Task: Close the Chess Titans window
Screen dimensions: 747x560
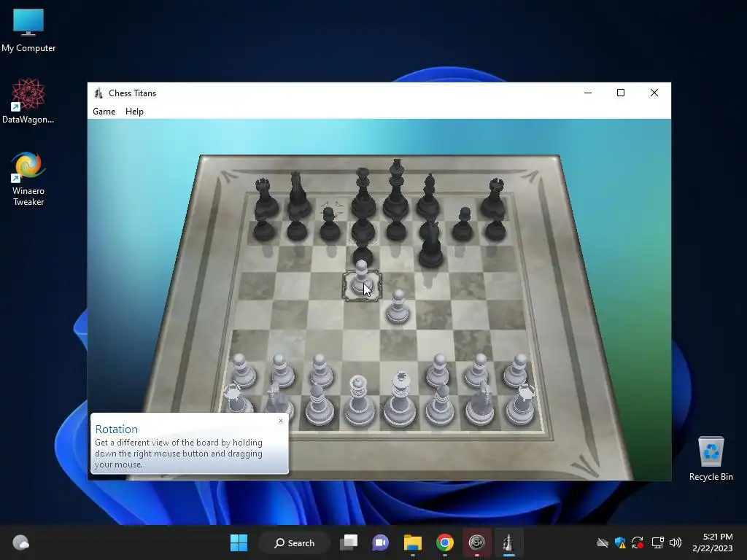Action: (x=654, y=93)
